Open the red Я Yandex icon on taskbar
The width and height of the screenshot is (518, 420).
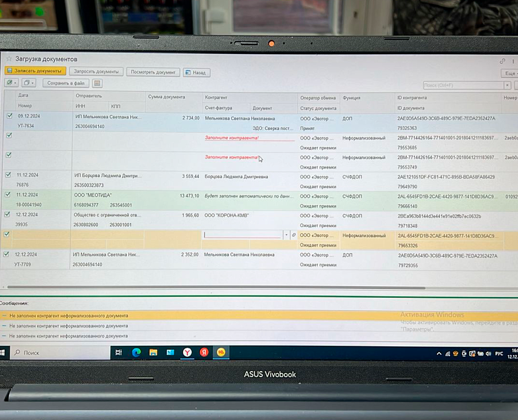(x=204, y=352)
